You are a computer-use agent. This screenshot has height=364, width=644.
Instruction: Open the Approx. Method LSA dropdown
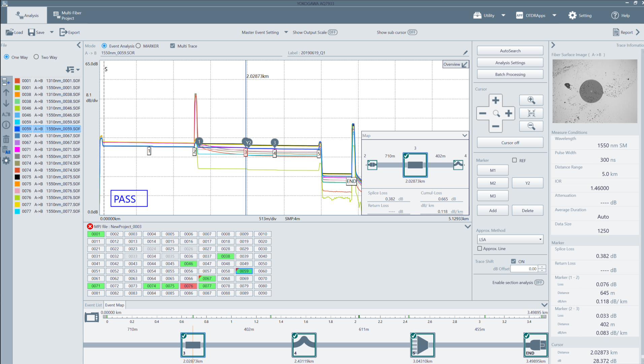510,240
